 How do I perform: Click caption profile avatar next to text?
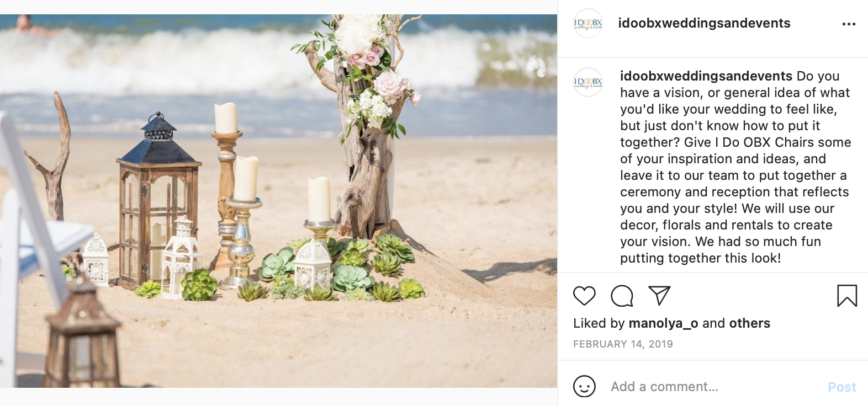click(x=588, y=82)
